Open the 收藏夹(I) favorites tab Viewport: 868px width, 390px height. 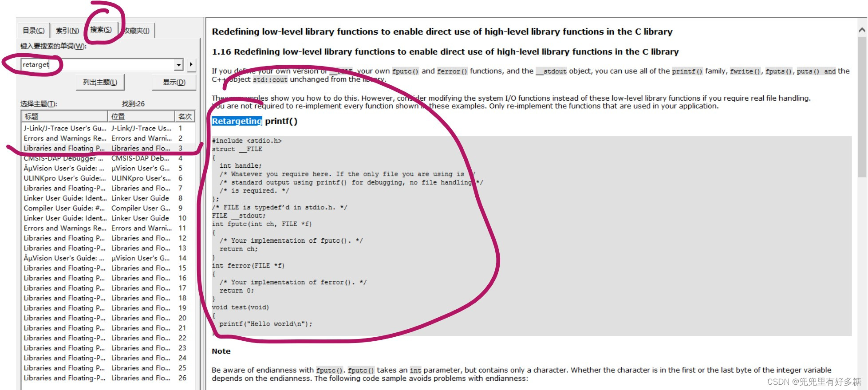(137, 31)
